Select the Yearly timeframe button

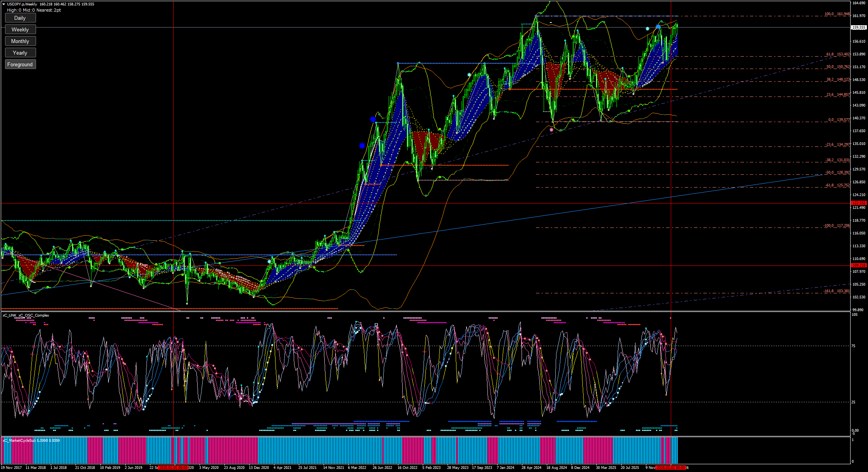coord(20,53)
